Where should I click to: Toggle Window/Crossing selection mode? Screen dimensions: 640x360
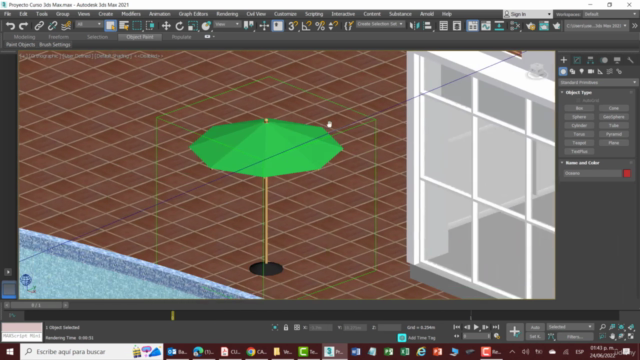coord(150,26)
